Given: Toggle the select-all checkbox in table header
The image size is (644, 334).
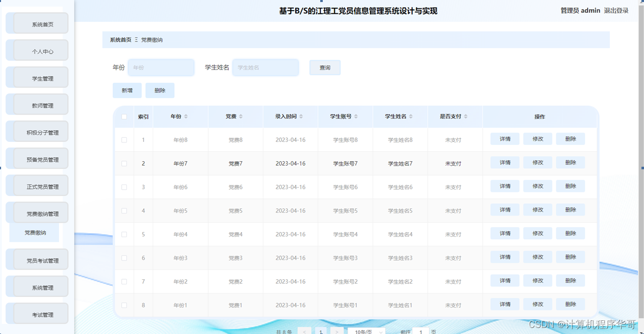Looking at the screenshot, I should 123,117.
